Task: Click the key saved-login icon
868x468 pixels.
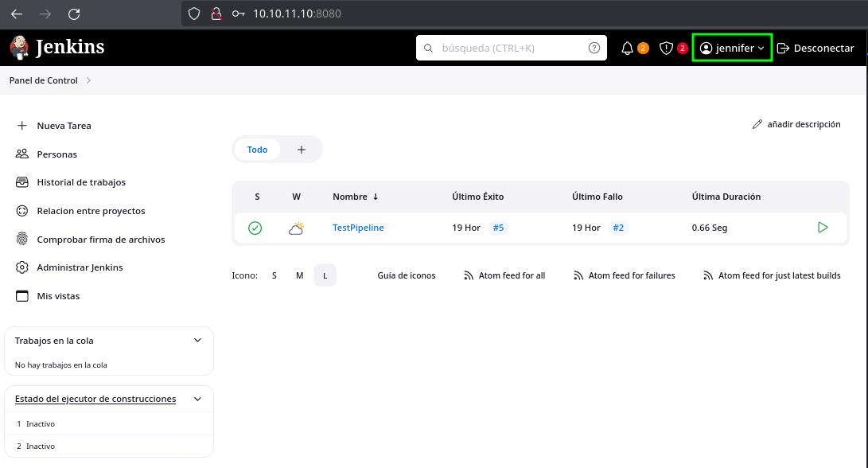Action: click(x=238, y=14)
